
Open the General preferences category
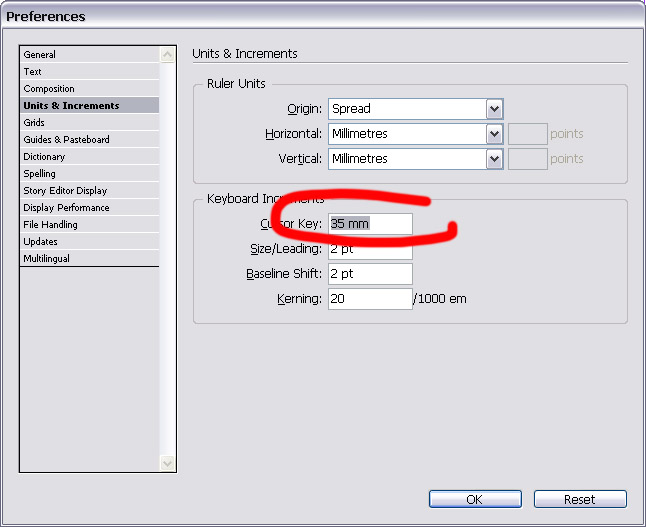pos(89,54)
